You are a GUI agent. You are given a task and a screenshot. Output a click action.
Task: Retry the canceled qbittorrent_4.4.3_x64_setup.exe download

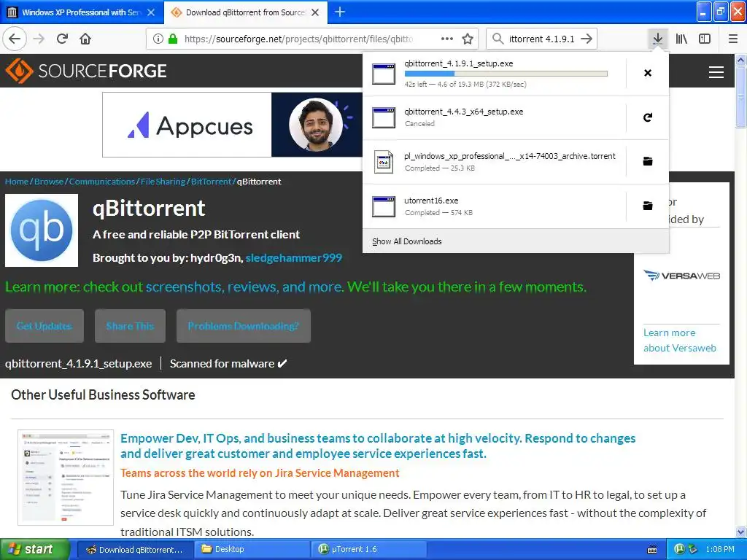[x=648, y=117]
